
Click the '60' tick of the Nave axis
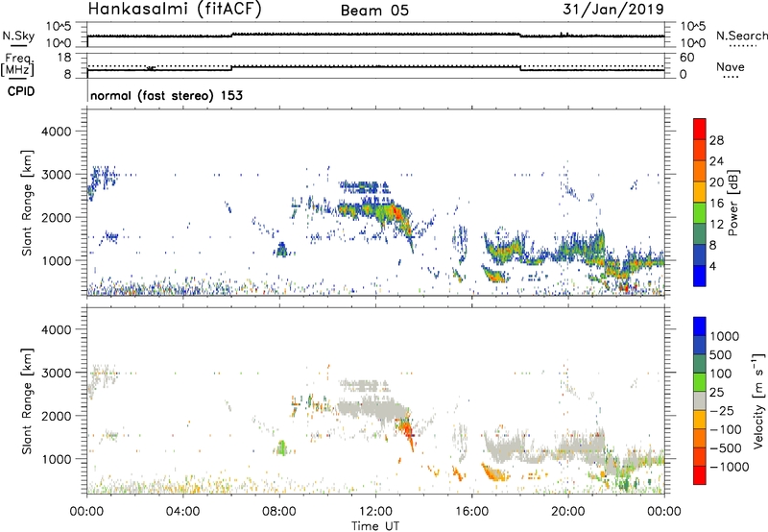pos(687,58)
